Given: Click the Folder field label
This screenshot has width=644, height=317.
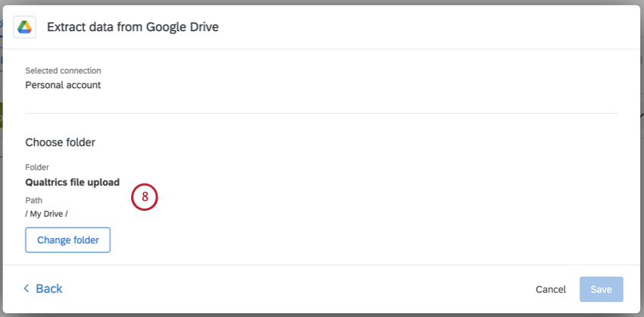Looking at the screenshot, I should [x=36, y=167].
